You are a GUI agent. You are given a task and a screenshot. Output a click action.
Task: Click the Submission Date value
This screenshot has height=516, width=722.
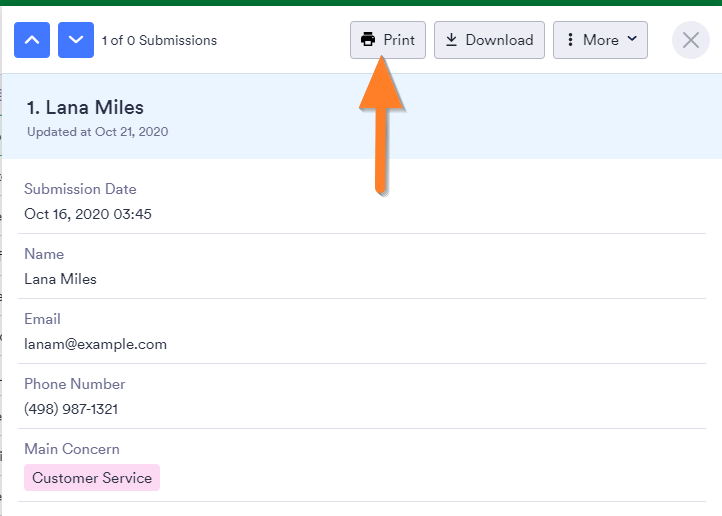pos(88,214)
